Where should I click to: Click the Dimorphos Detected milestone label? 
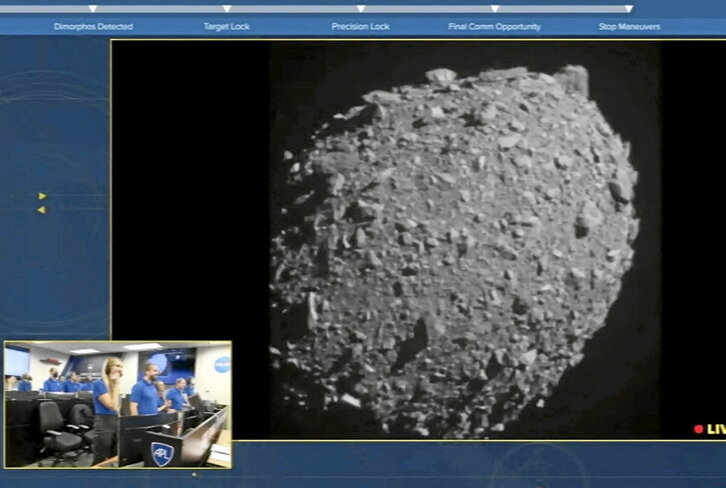pyautogui.click(x=94, y=27)
